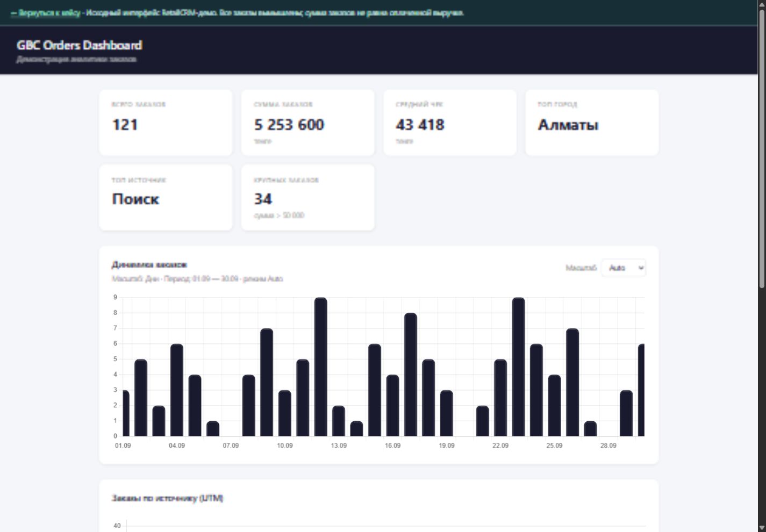Click the 'GBC Orders Dashboard' title
766x532 pixels.
coord(79,45)
